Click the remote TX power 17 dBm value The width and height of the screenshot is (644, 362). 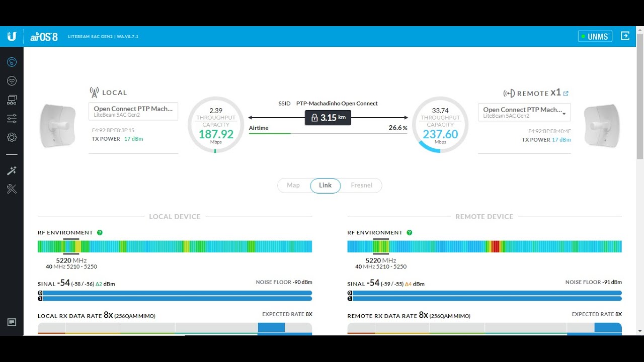[x=561, y=140]
